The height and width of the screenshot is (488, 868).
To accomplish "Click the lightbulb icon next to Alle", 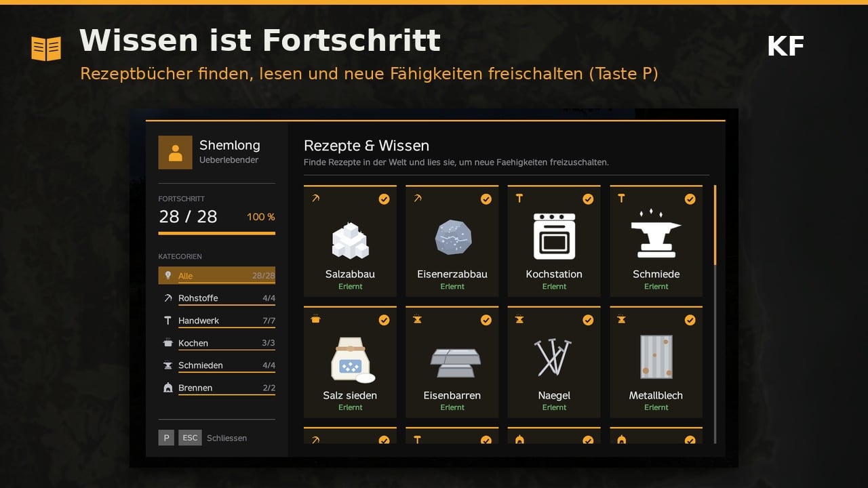I will click(167, 276).
